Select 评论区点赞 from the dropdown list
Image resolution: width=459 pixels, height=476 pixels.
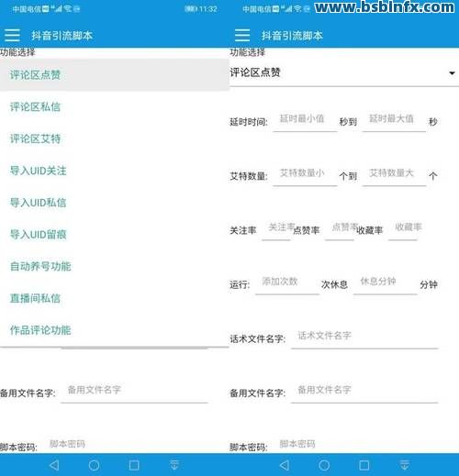tap(115, 74)
